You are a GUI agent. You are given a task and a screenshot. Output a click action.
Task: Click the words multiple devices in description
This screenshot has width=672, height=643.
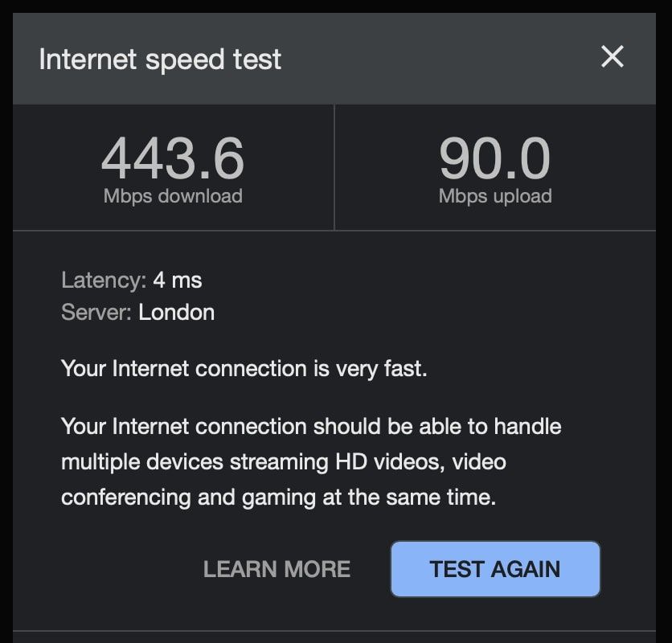pos(141,462)
